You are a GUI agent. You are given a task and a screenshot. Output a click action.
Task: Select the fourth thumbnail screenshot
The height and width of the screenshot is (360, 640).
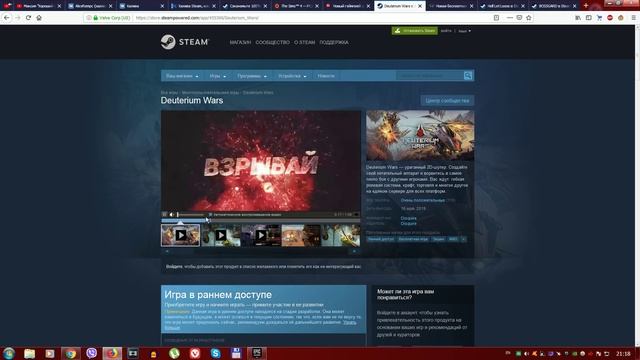coord(300,235)
